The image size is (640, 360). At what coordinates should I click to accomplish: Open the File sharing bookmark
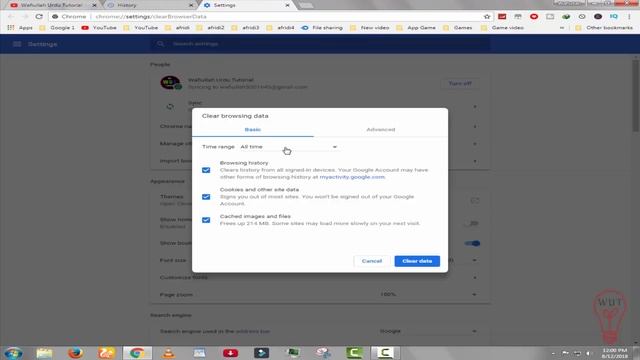point(322,28)
